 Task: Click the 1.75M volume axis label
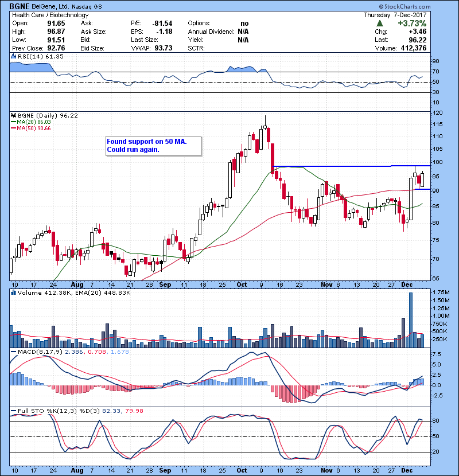tap(441, 292)
